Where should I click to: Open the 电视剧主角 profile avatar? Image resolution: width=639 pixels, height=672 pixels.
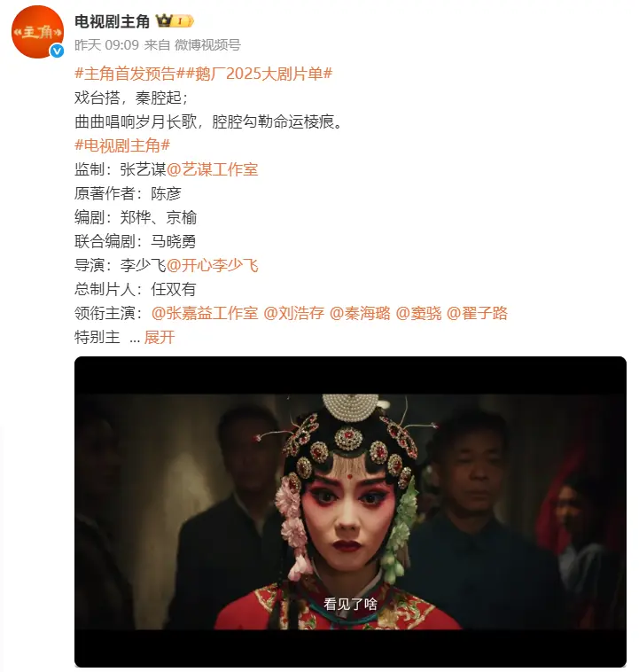click(x=37, y=32)
